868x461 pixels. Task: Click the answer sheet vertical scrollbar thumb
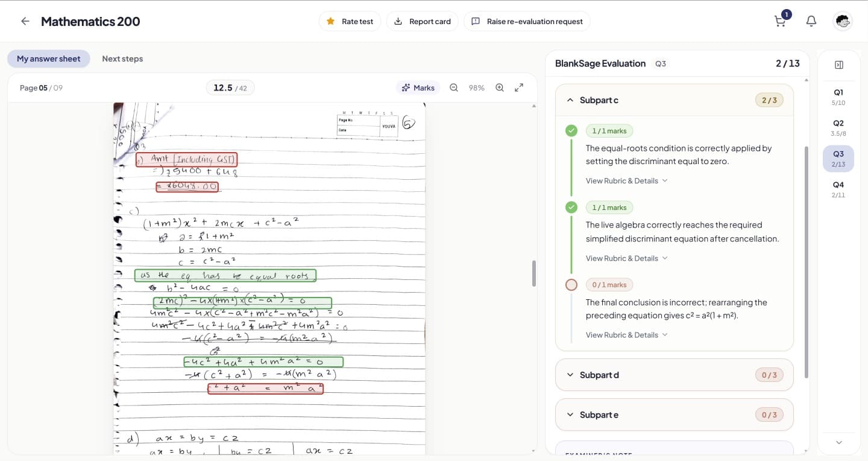[533, 273]
